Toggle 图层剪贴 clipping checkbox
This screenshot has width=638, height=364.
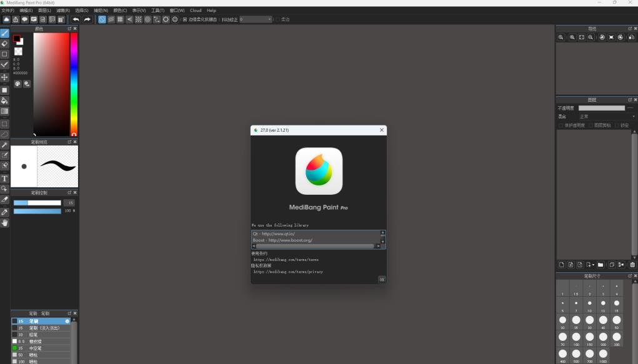(x=591, y=125)
